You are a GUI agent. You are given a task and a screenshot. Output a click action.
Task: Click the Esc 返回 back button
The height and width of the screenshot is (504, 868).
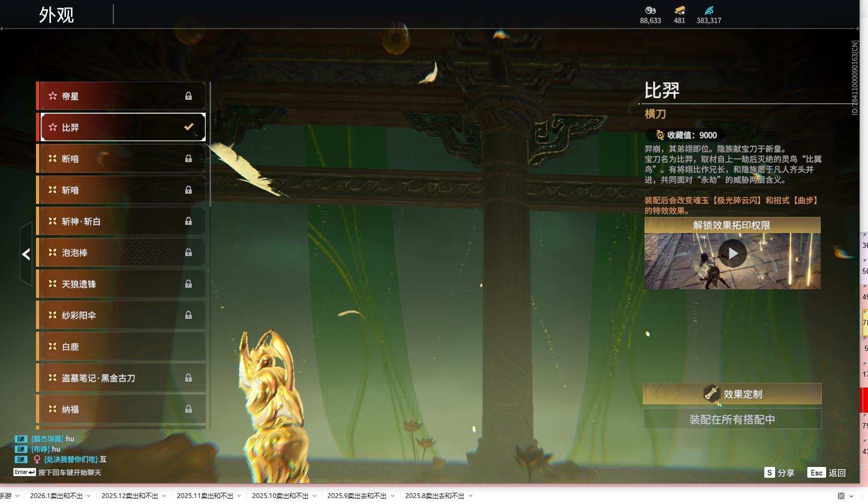pos(827,472)
